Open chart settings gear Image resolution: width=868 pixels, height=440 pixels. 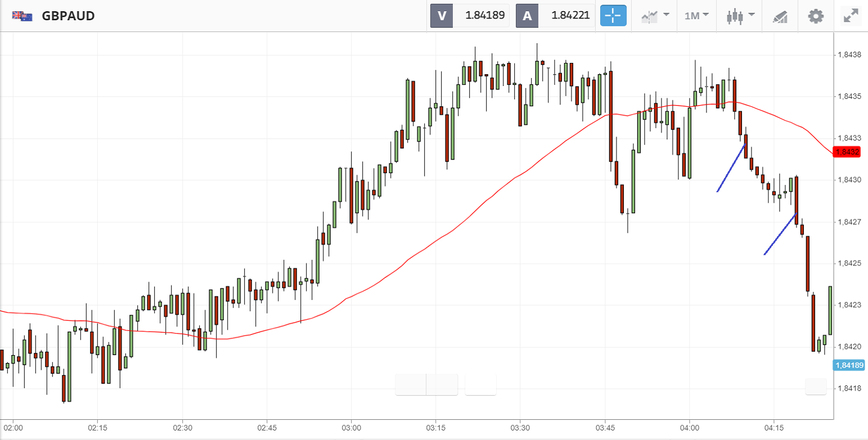point(815,16)
